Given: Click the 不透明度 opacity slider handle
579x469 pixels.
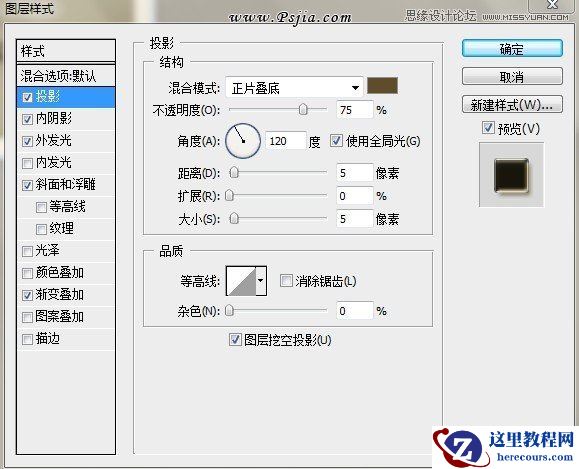Looking at the screenshot, I should (x=303, y=109).
